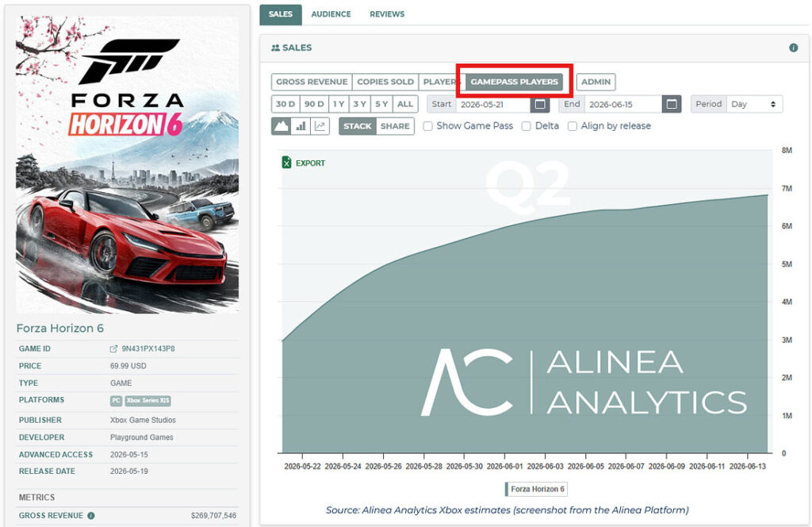
Task: Set range to 1 Y
Action: click(x=339, y=104)
